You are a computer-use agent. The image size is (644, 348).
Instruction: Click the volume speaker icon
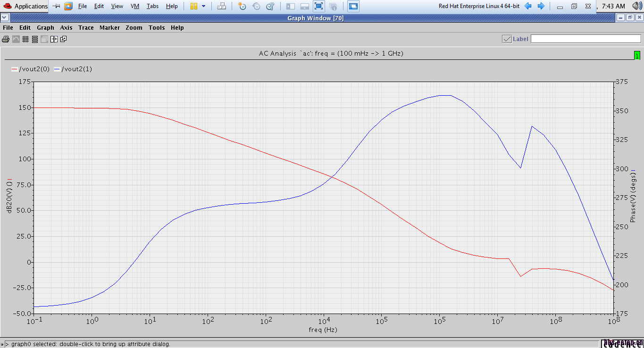point(636,6)
